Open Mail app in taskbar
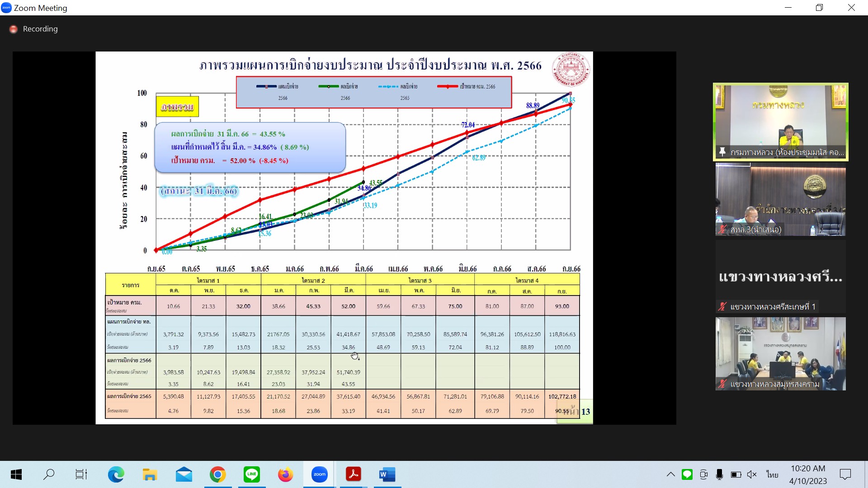The width and height of the screenshot is (868, 488). click(184, 474)
